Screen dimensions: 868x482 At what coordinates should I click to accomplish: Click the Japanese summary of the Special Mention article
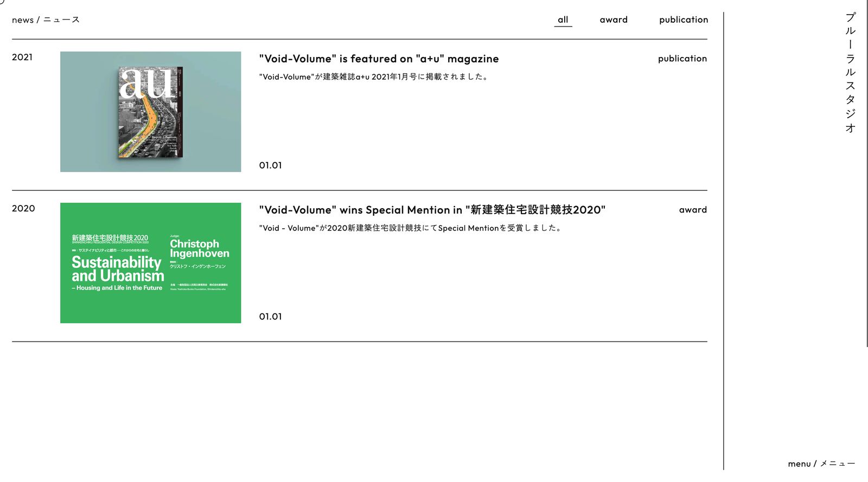[411, 228]
